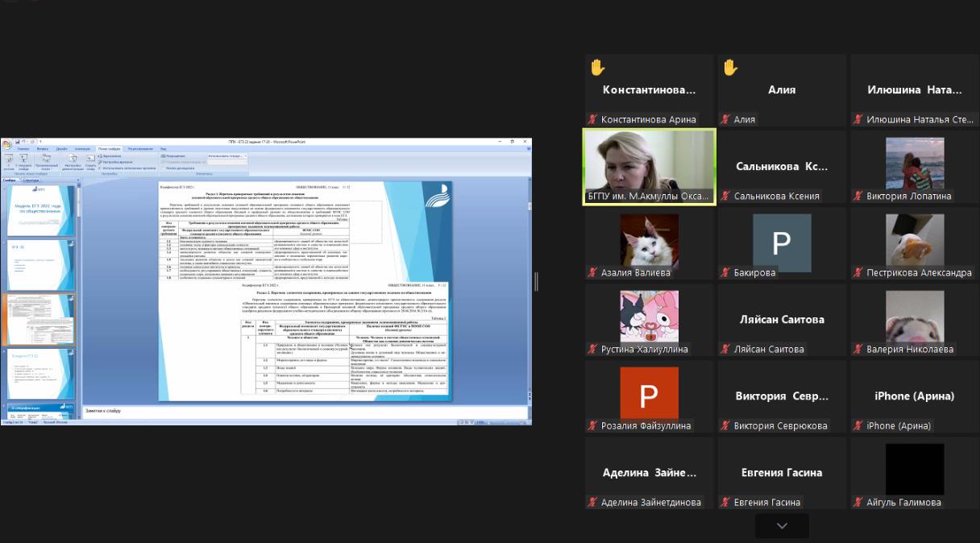
Task: Toggle the presenter view checkbox
Action: tap(164, 168)
